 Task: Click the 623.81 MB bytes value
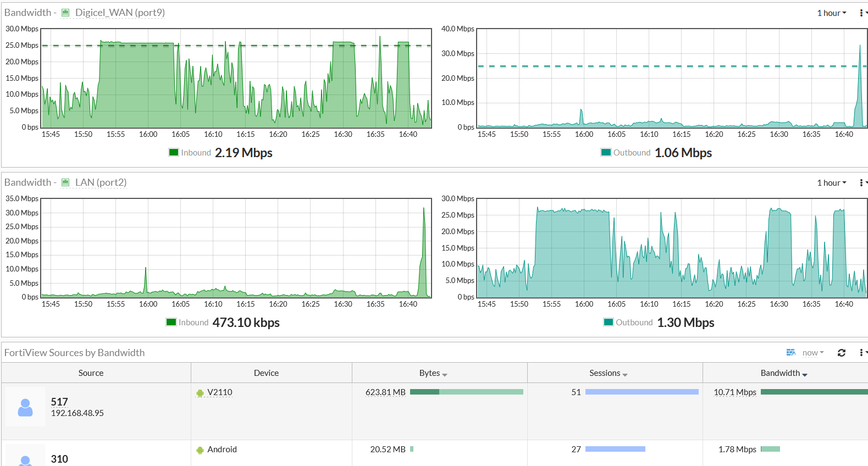(x=385, y=392)
